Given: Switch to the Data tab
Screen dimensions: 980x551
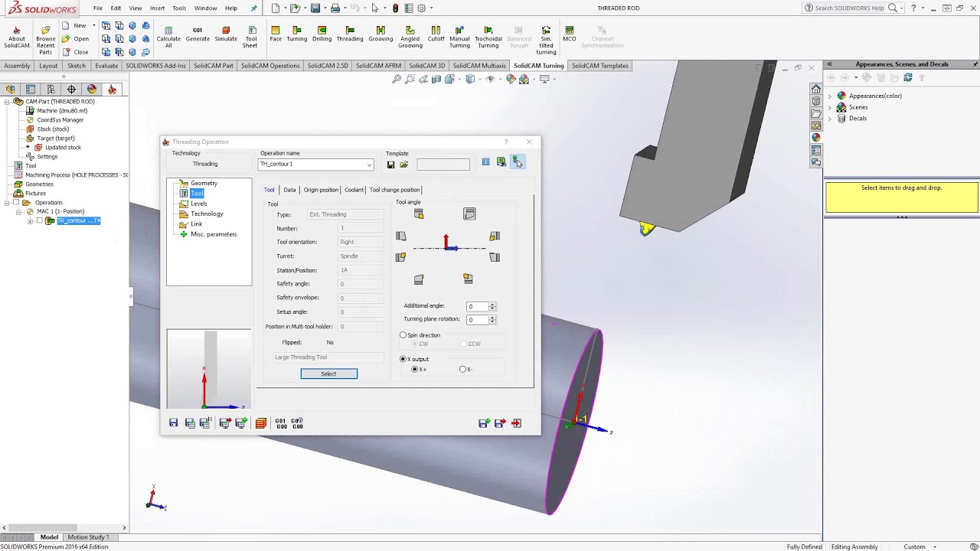Looking at the screenshot, I should click(289, 190).
